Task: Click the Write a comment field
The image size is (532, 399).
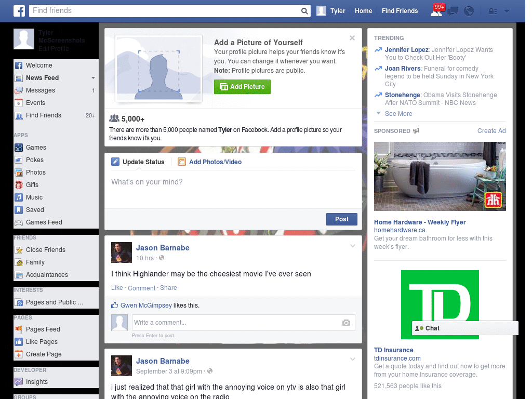Action: pos(237,323)
